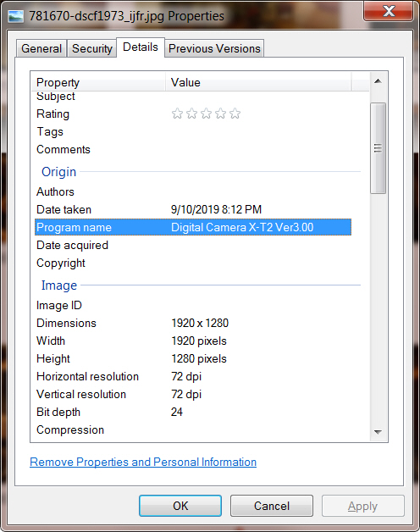
Task: Set rating to first star
Action: click(x=177, y=114)
